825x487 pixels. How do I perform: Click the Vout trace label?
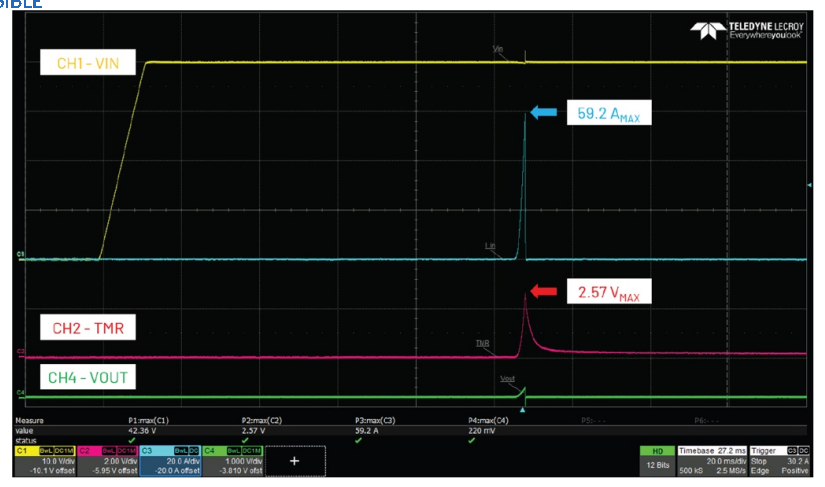point(507,379)
